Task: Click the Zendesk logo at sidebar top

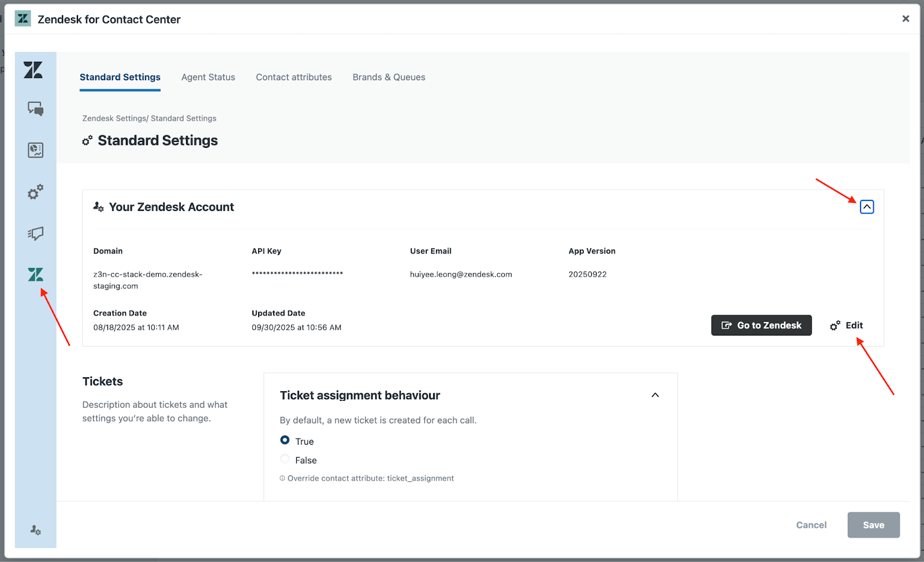Action: coord(33,70)
